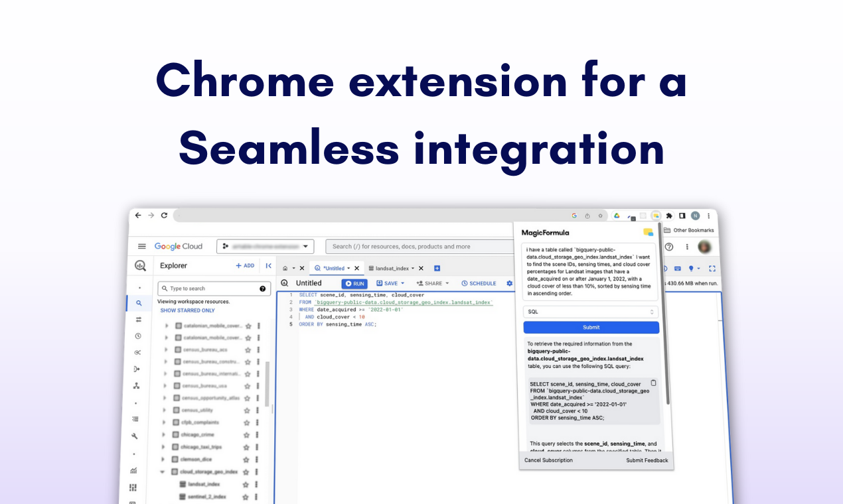Click the Google Cloud resources search box
This screenshot has width=843, height=504.
click(420, 246)
